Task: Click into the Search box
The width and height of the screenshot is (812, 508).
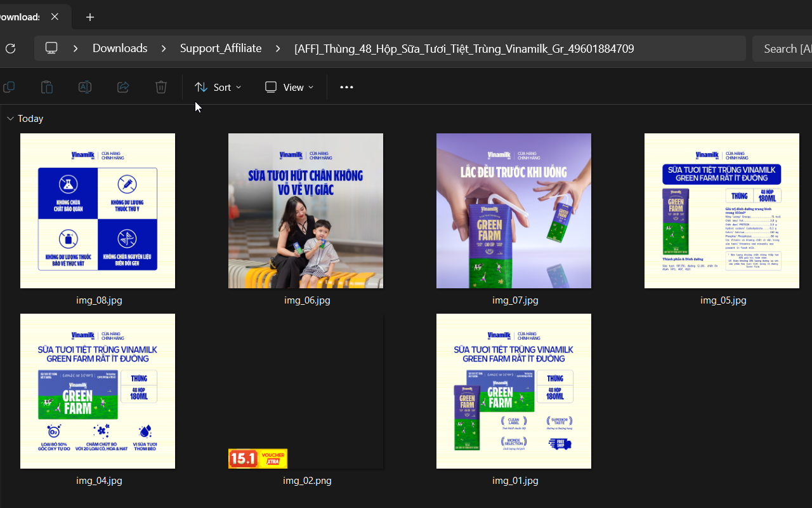Action: coord(782,49)
